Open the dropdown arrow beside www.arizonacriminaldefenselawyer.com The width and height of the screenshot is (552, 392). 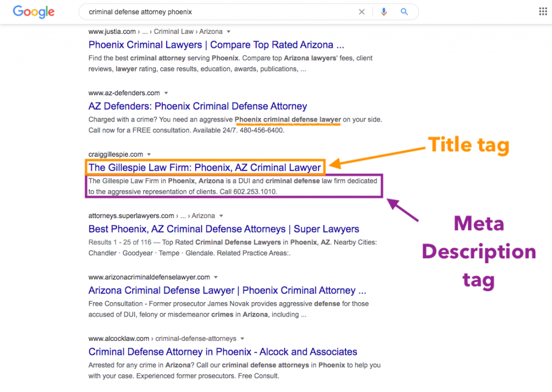216,277
